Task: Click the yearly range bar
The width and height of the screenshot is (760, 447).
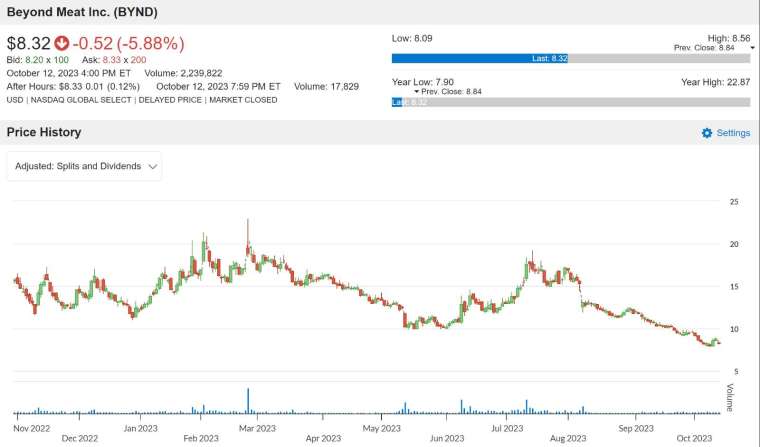Action: [x=571, y=102]
